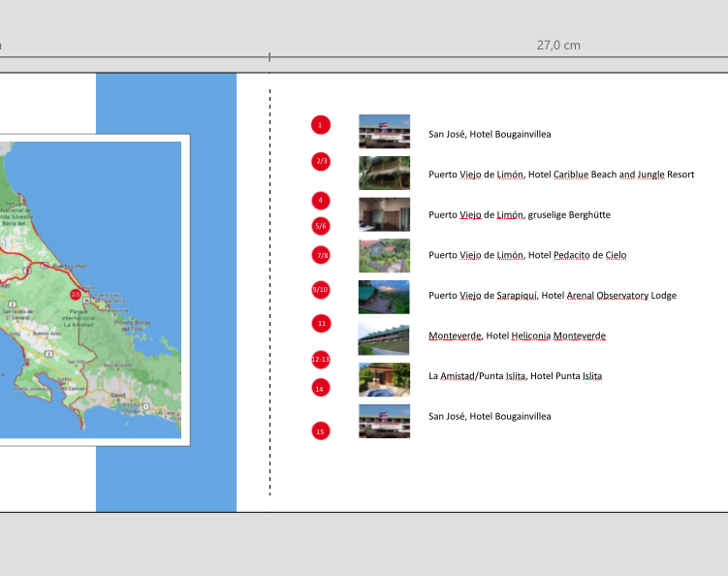Click the red circle marker numbered 15
This screenshot has width=728, height=576.
pos(321,431)
